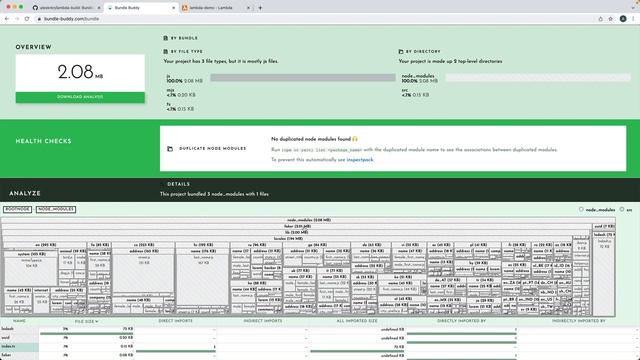640x360 pixels.
Task: Click the 2.08 MB overview total
Action: pos(80,72)
